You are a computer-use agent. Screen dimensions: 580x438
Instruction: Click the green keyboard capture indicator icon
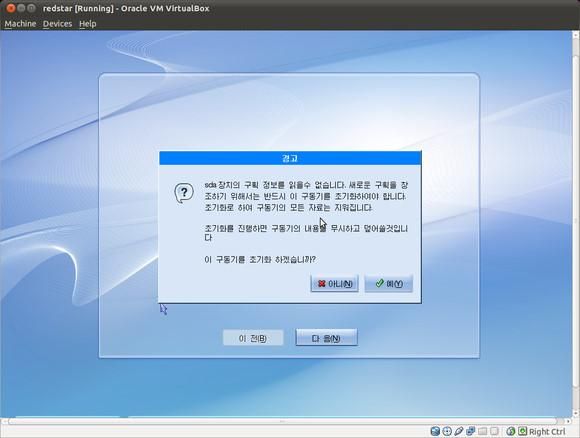pos(523,431)
